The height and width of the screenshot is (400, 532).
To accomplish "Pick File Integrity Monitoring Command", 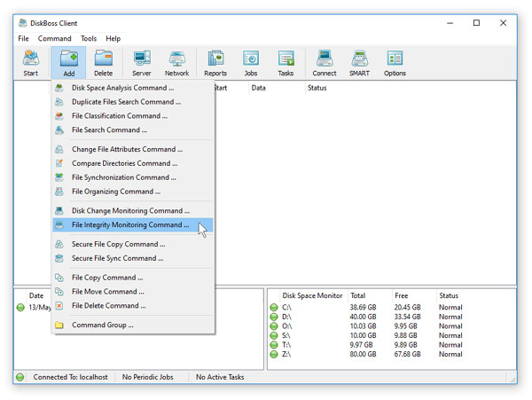I will [x=133, y=225].
